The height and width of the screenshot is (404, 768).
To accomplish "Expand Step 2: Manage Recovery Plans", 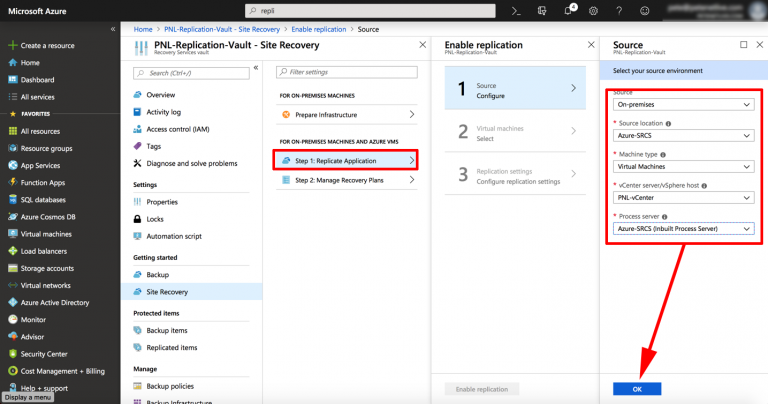I will pos(347,180).
